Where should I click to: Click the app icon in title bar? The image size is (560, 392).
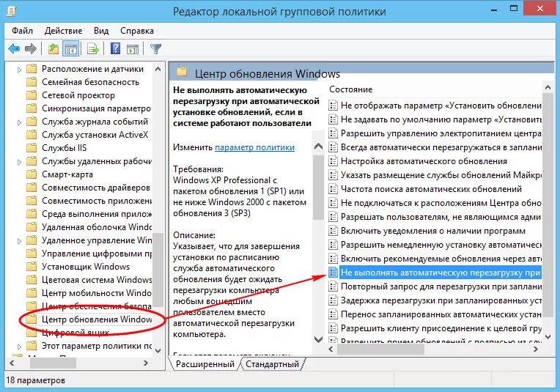12,12
